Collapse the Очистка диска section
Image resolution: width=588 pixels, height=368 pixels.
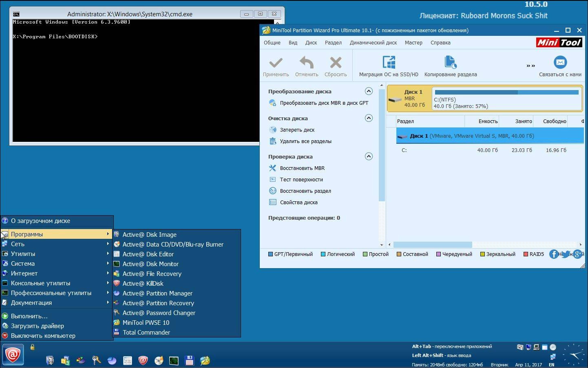[369, 118]
